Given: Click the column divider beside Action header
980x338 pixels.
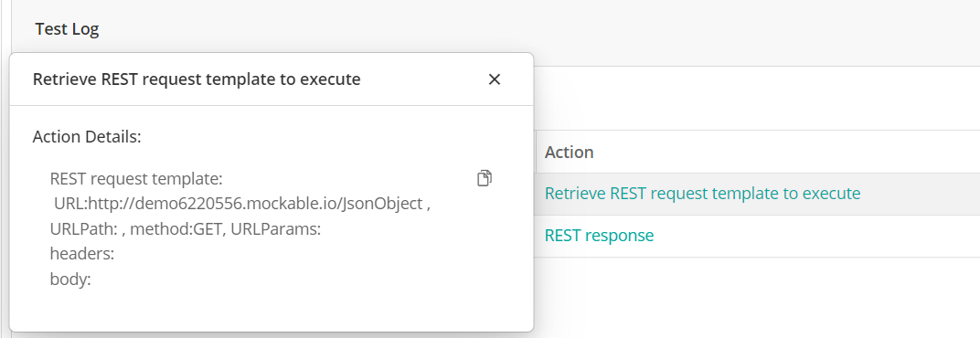Looking at the screenshot, I should (x=536, y=152).
